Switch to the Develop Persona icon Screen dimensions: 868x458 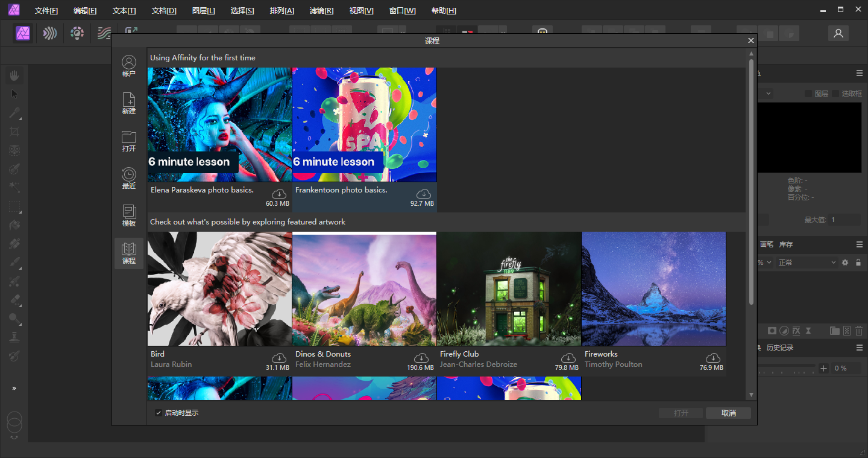[x=77, y=33]
